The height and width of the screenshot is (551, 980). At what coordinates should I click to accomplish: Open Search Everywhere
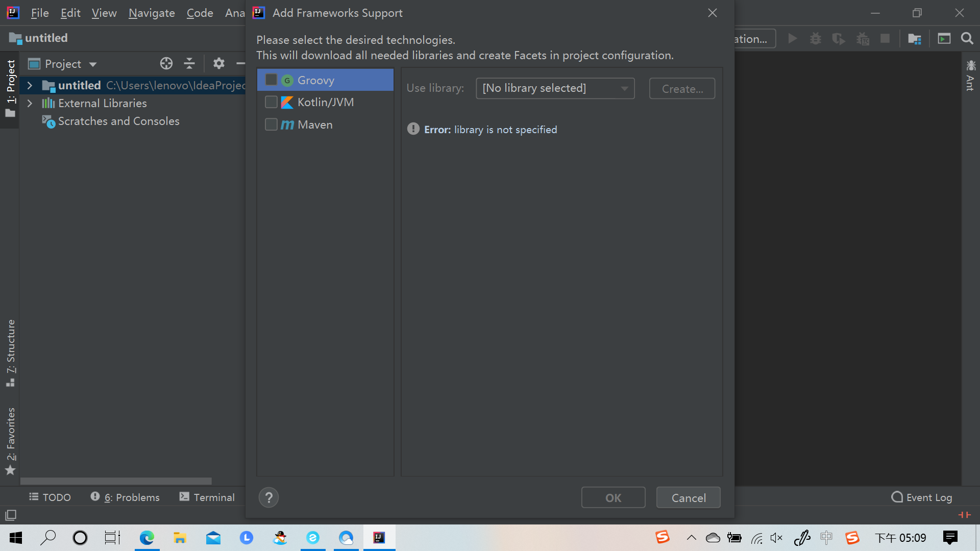click(967, 38)
